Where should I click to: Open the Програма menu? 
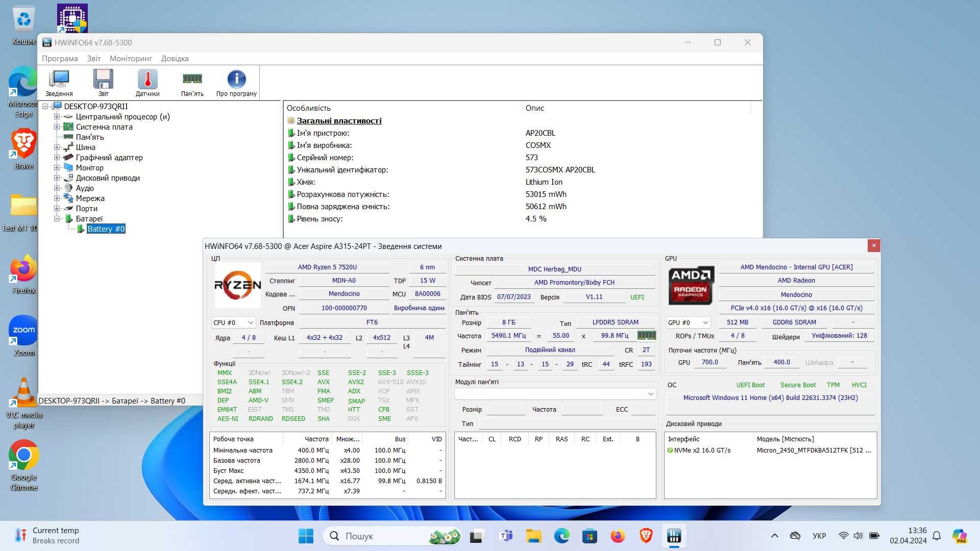(60, 58)
